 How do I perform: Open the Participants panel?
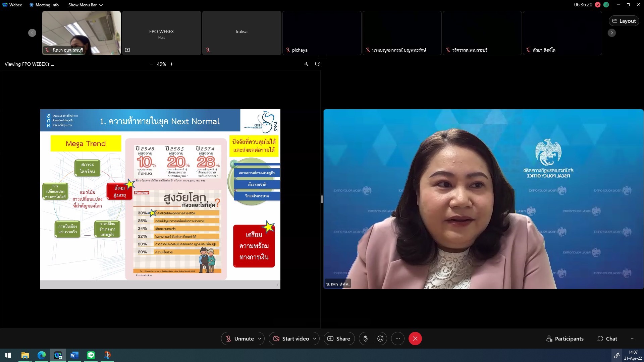click(x=565, y=339)
